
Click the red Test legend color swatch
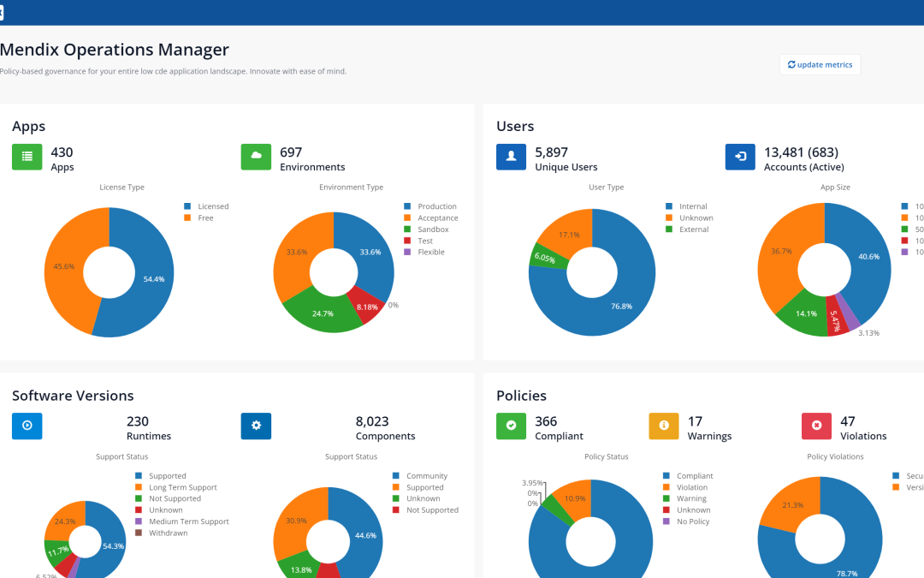(408, 241)
